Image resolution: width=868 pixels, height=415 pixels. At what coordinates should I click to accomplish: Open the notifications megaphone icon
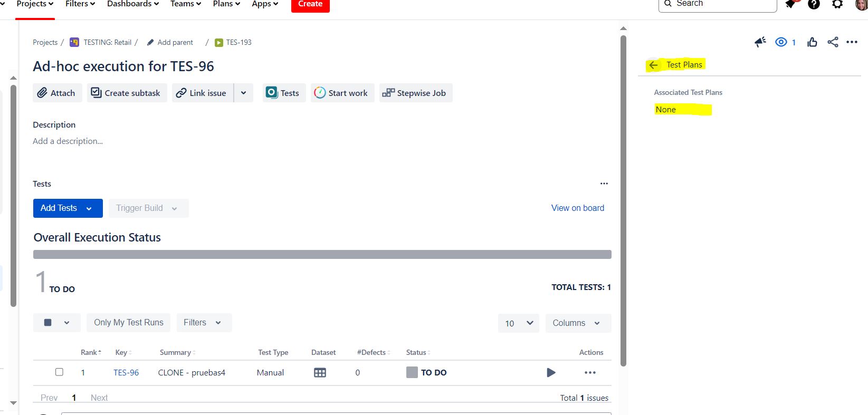coord(760,42)
